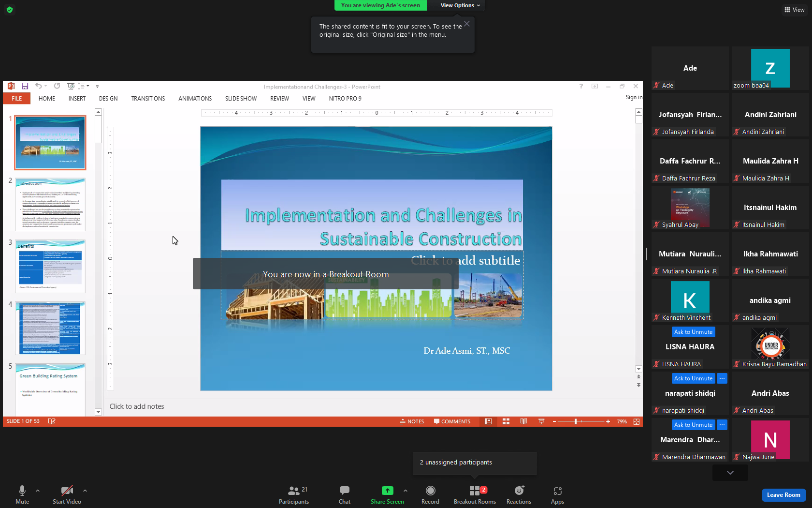Click the Redo/Repeat icon in quick access toolbar
This screenshot has height=508, width=812.
coord(57,86)
